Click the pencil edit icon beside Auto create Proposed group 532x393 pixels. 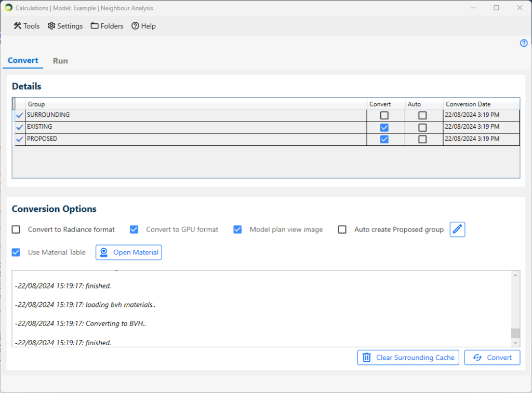457,229
